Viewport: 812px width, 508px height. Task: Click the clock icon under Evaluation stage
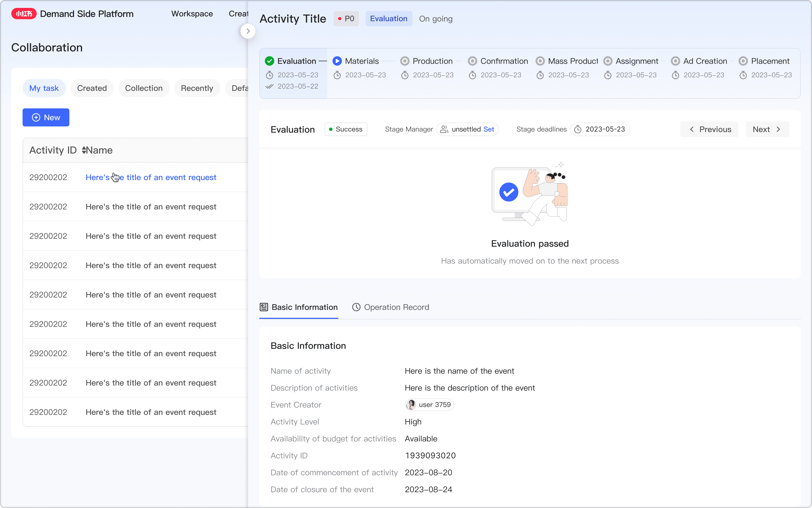(x=269, y=75)
